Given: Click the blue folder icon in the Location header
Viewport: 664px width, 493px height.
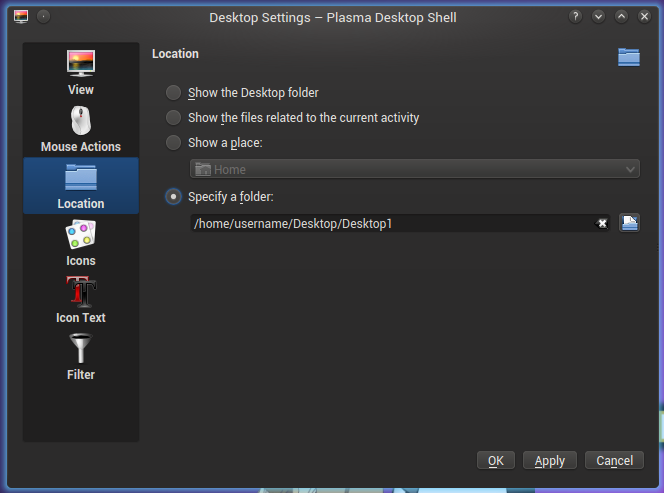Looking at the screenshot, I should (x=629, y=57).
